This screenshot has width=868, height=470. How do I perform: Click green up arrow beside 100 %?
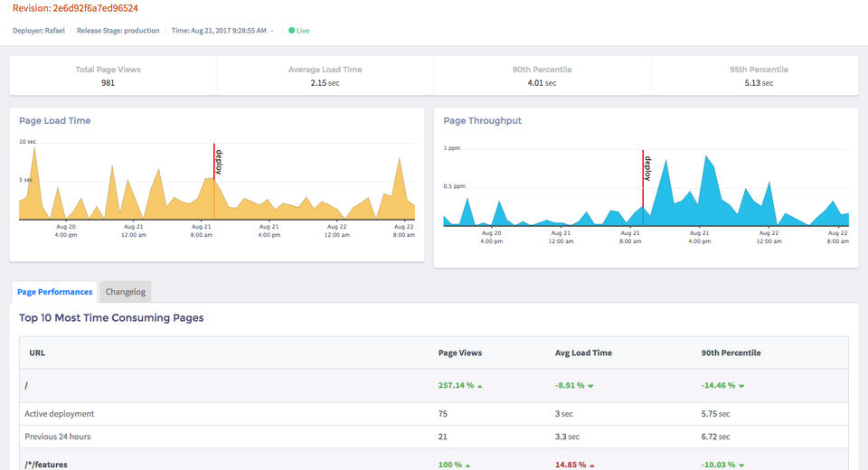coord(467,465)
